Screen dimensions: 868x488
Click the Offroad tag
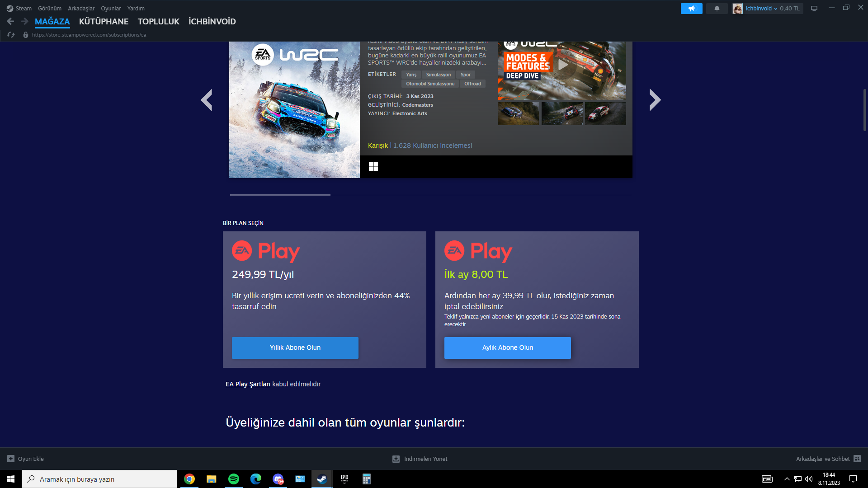click(472, 84)
